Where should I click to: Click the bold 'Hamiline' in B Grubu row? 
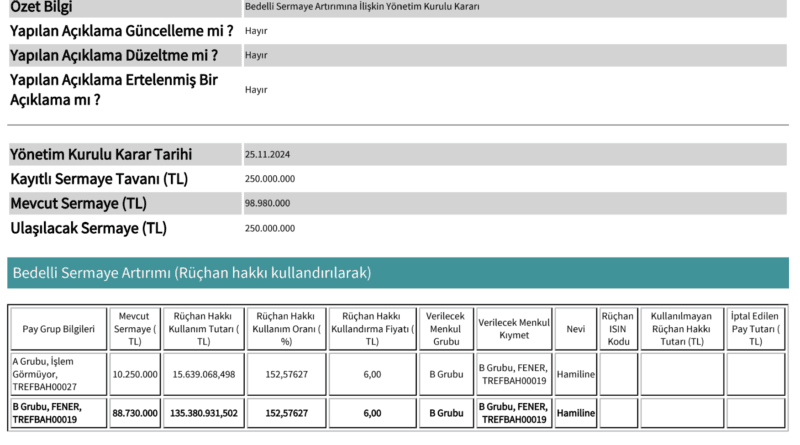click(576, 413)
